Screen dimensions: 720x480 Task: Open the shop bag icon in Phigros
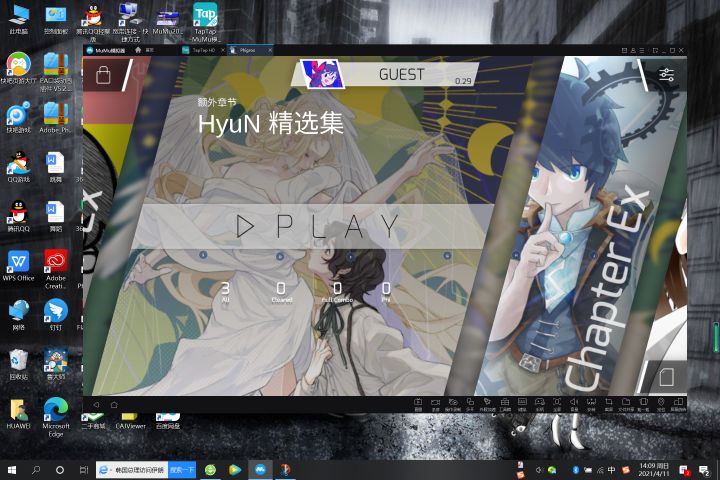103,75
